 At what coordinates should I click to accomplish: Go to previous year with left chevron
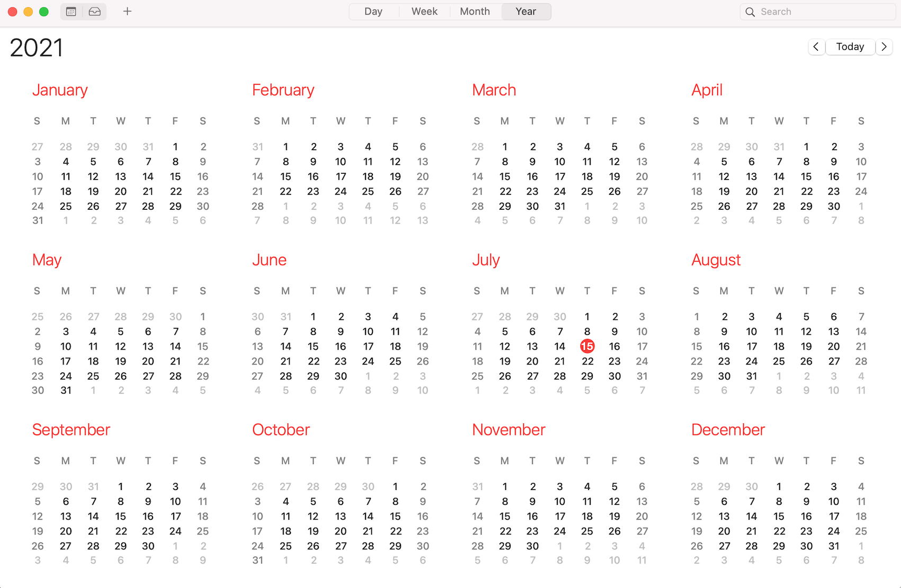(816, 47)
